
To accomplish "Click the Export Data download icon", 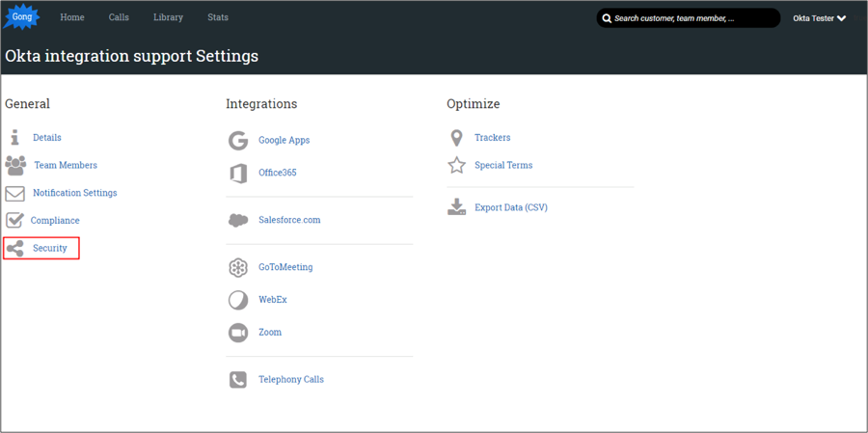I will pyautogui.click(x=456, y=207).
